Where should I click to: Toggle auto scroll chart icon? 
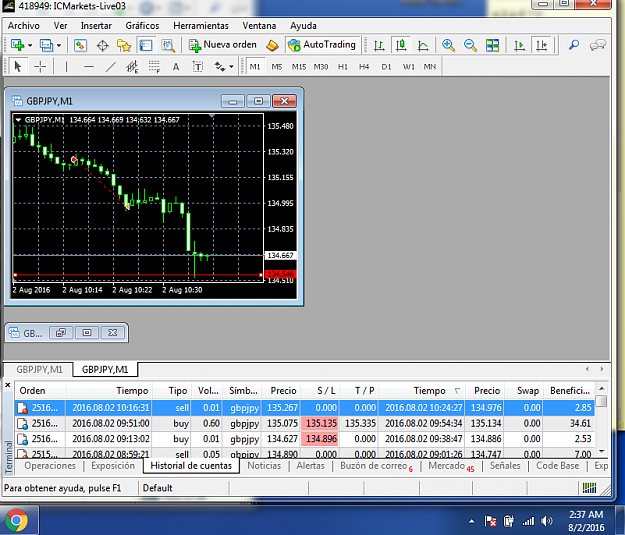pyautogui.click(x=519, y=45)
